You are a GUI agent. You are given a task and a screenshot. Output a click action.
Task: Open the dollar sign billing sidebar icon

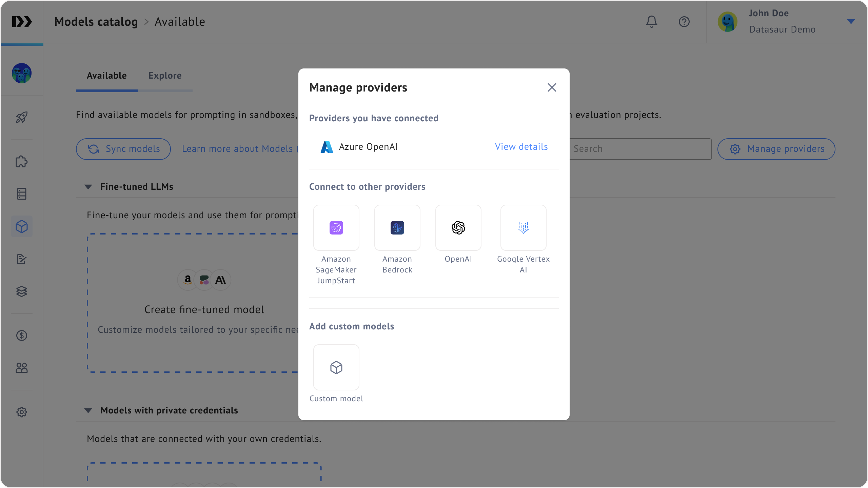point(22,335)
